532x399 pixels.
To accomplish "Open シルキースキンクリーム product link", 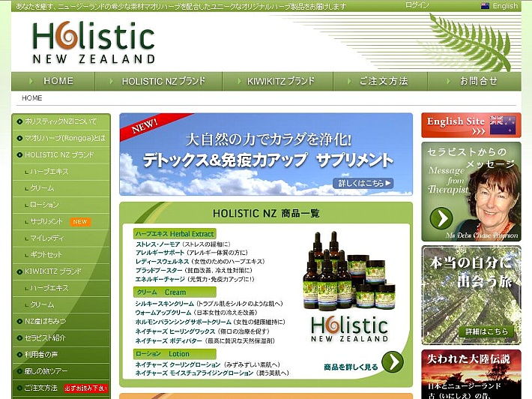I will coord(165,304).
